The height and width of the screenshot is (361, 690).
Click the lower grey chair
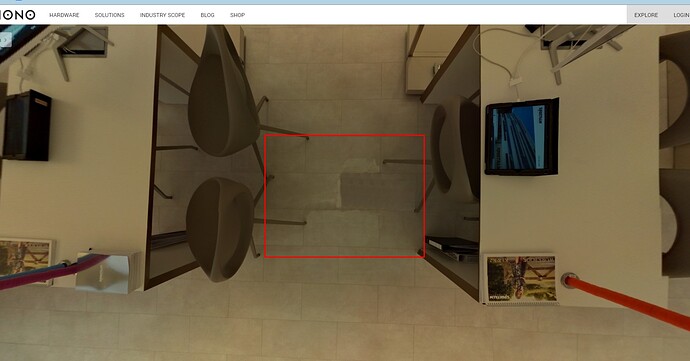220,229
